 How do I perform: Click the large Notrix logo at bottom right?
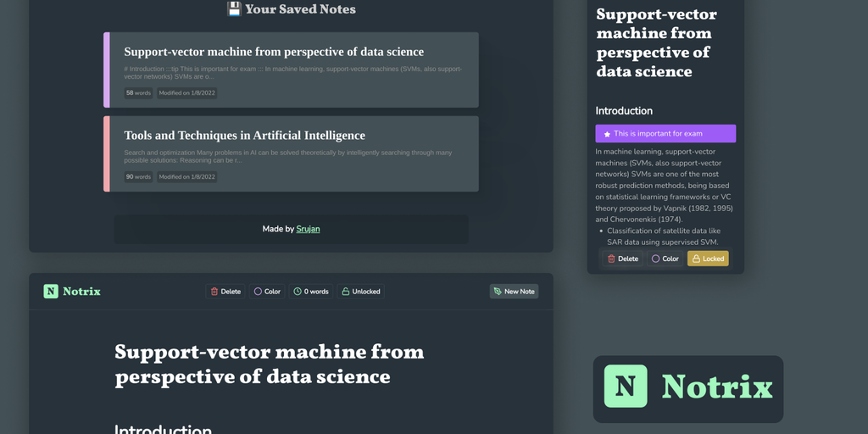(x=687, y=387)
